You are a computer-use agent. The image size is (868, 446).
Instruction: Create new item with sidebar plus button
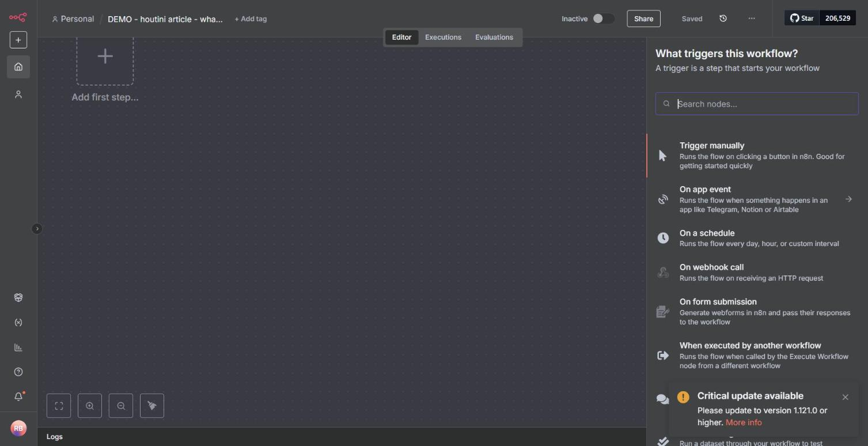click(x=18, y=40)
